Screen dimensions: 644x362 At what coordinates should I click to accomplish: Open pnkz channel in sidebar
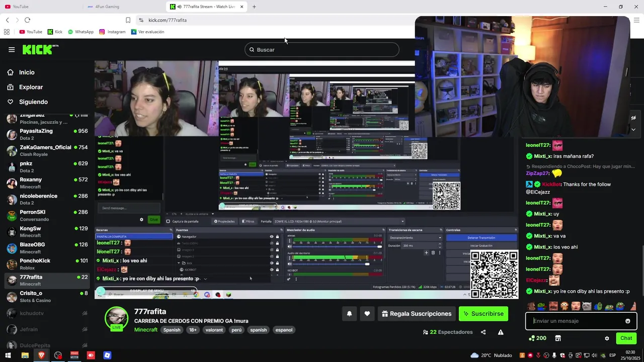pyautogui.click(x=47, y=166)
